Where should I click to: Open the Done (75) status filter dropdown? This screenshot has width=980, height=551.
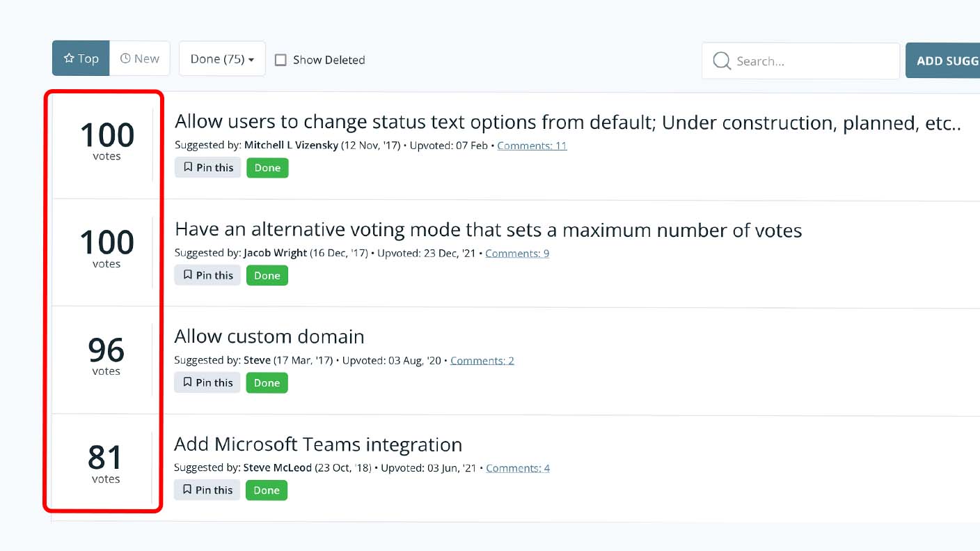[x=222, y=59]
